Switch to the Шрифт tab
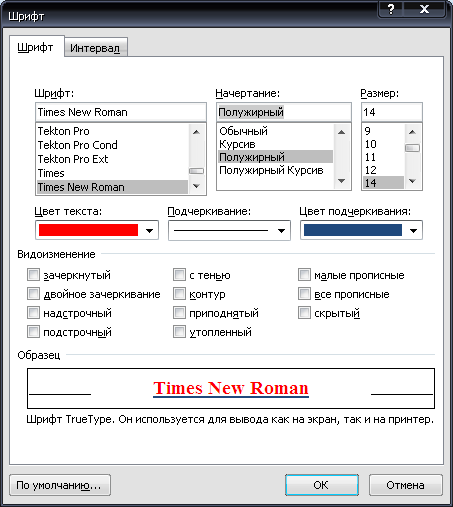This screenshot has width=453, height=507. point(36,47)
